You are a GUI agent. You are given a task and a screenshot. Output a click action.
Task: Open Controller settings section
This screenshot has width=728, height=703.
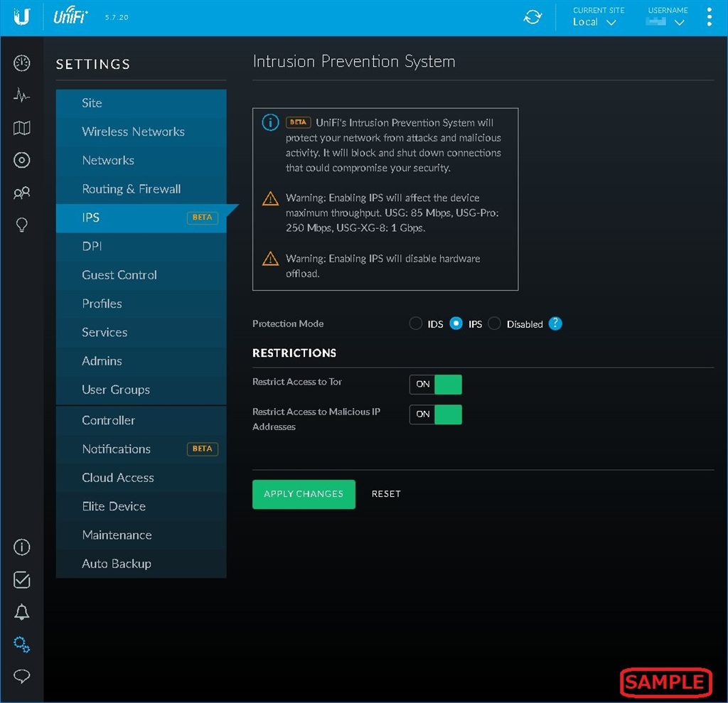point(141,421)
